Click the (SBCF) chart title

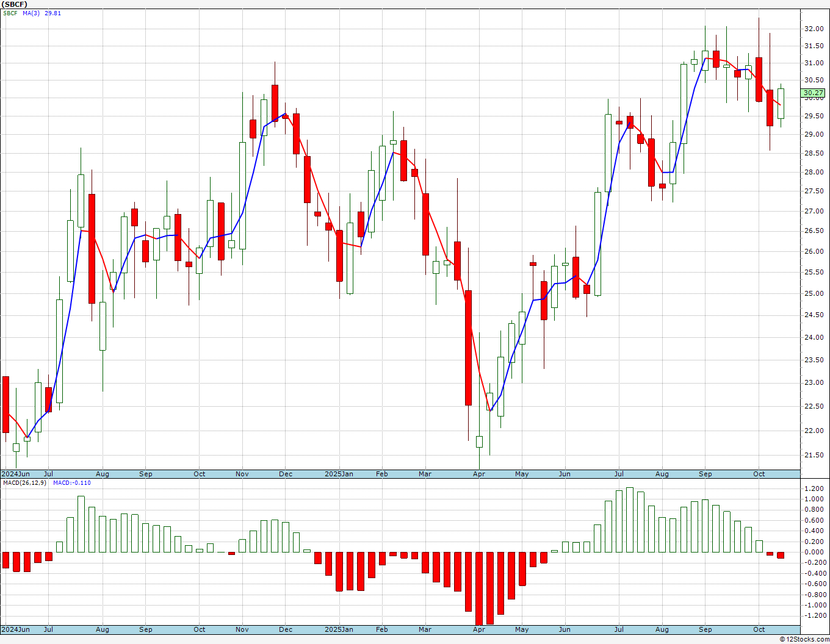(x=14, y=4)
